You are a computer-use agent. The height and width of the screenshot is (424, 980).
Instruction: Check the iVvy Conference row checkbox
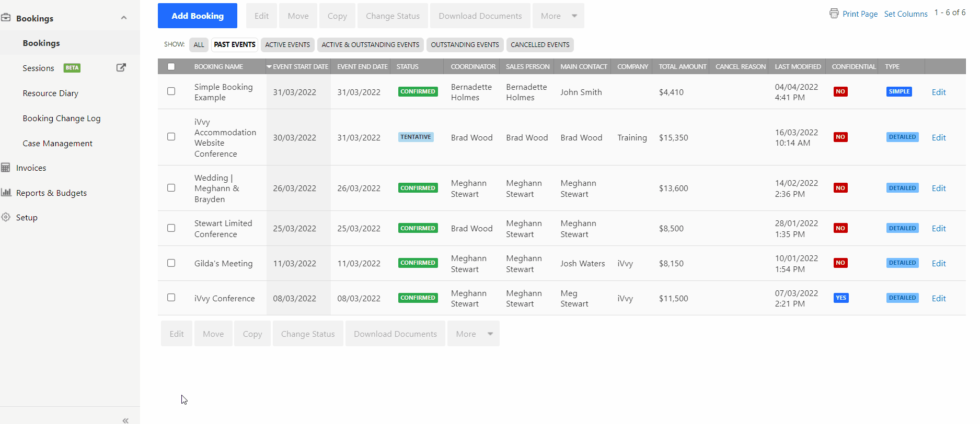pos(171,298)
